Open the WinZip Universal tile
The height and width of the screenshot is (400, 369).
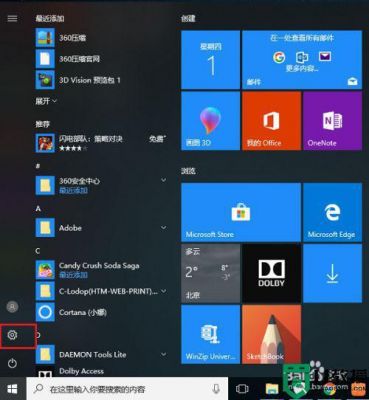tap(210, 334)
